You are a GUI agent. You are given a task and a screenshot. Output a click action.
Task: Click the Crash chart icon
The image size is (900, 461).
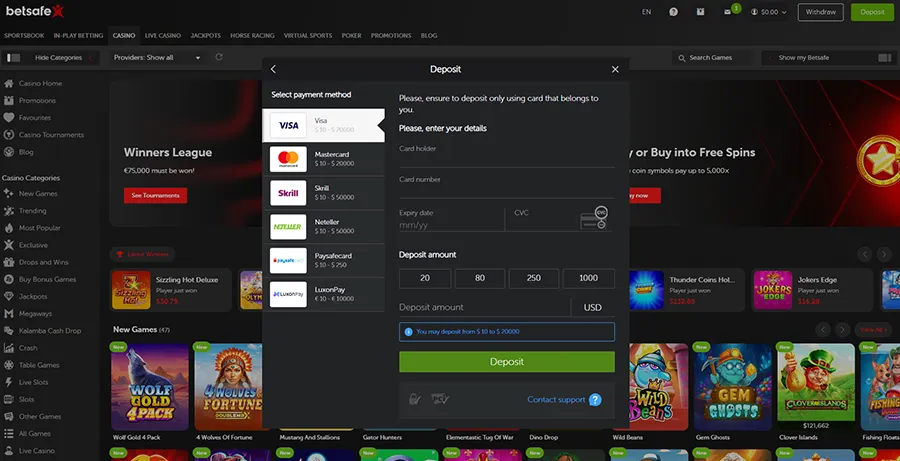point(9,348)
